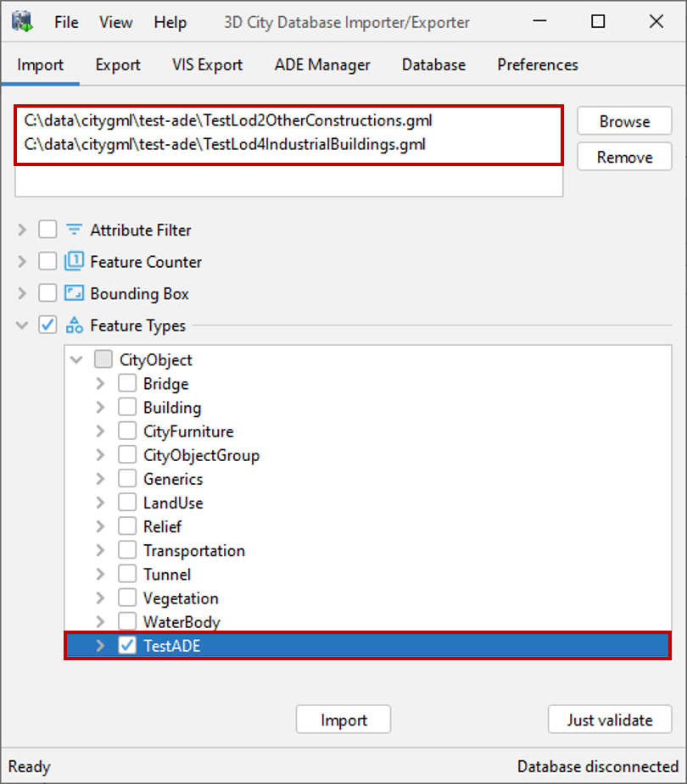The height and width of the screenshot is (784, 687).
Task: Check the Vegetation checkbox
Action: (127, 598)
